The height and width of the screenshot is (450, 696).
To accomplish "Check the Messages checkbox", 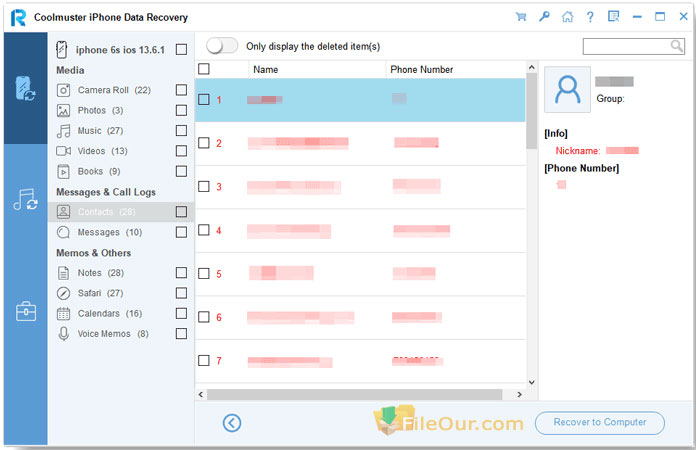I will (181, 232).
